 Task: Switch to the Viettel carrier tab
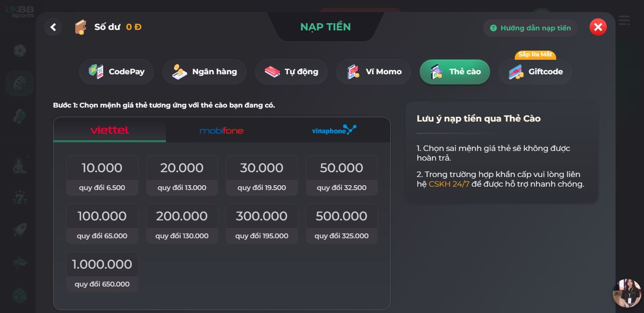[110, 130]
